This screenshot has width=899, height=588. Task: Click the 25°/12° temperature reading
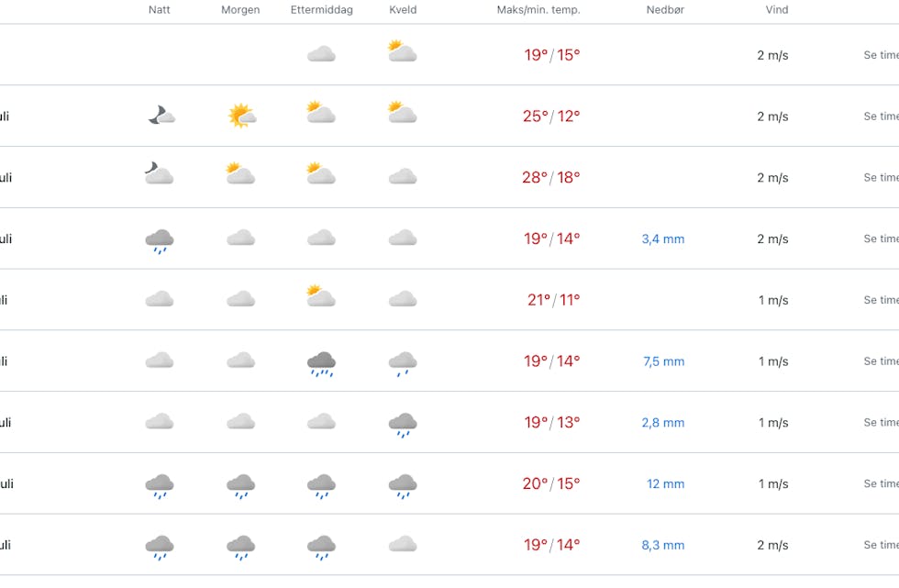click(x=551, y=116)
